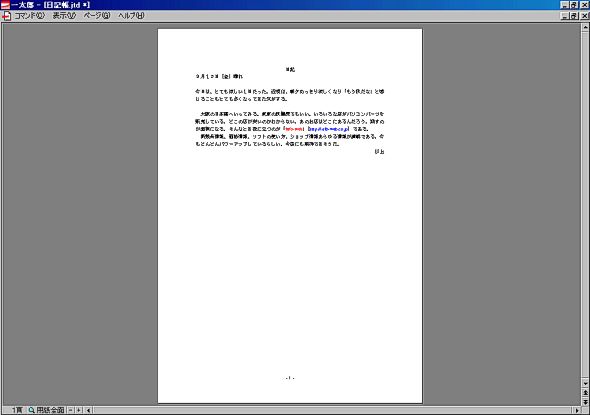Open the 用紙全面 zoom mode selector
This screenshot has width=590, height=415.
pos(50,410)
